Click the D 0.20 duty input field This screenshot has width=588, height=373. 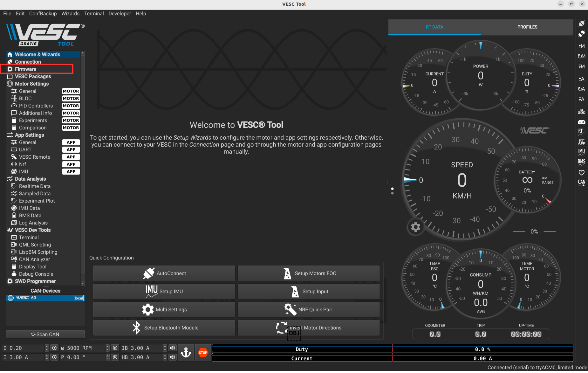click(x=23, y=348)
